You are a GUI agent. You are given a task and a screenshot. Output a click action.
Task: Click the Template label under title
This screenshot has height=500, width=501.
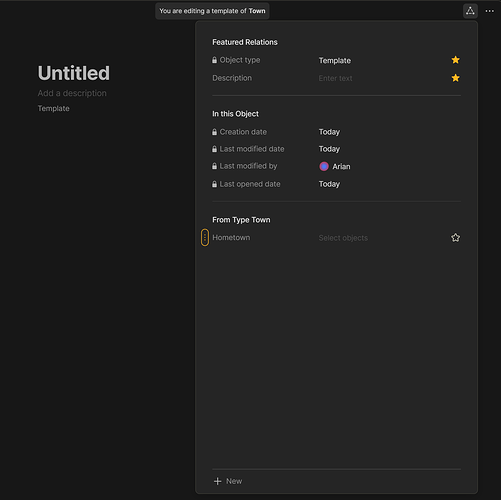[x=53, y=108]
